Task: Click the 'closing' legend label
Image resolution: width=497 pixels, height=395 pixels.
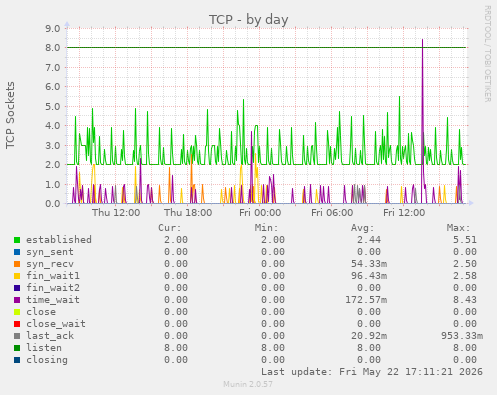Action: (x=47, y=360)
